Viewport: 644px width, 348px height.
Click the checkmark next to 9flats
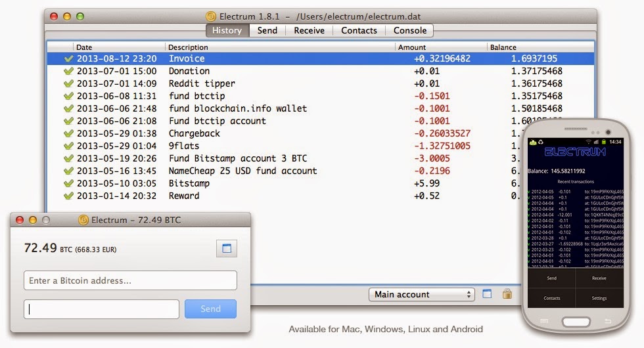pyautogui.click(x=68, y=146)
